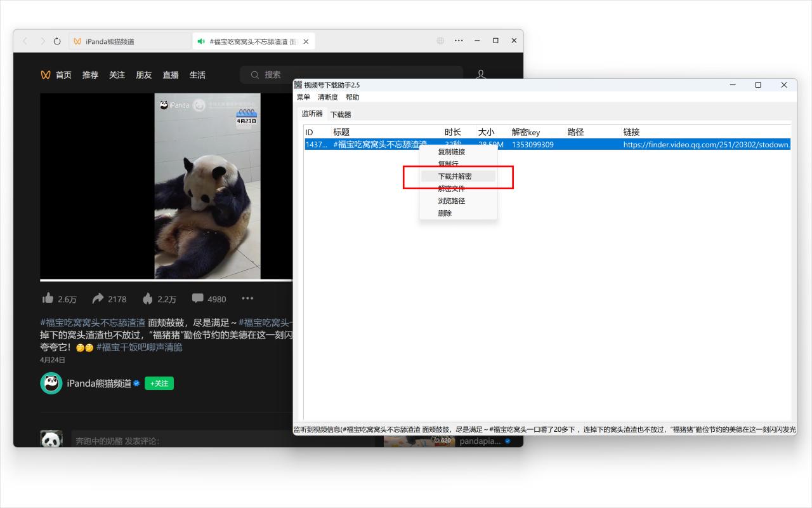812x508 pixels.
Task: Open comments via the speech bubble icon
Action: [198, 298]
